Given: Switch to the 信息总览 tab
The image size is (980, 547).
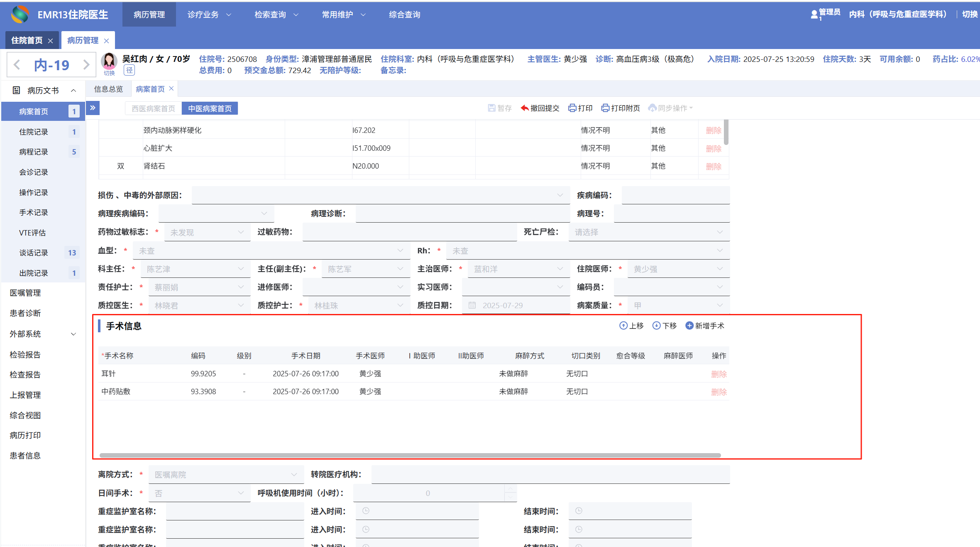Looking at the screenshot, I should pyautogui.click(x=108, y=89).
